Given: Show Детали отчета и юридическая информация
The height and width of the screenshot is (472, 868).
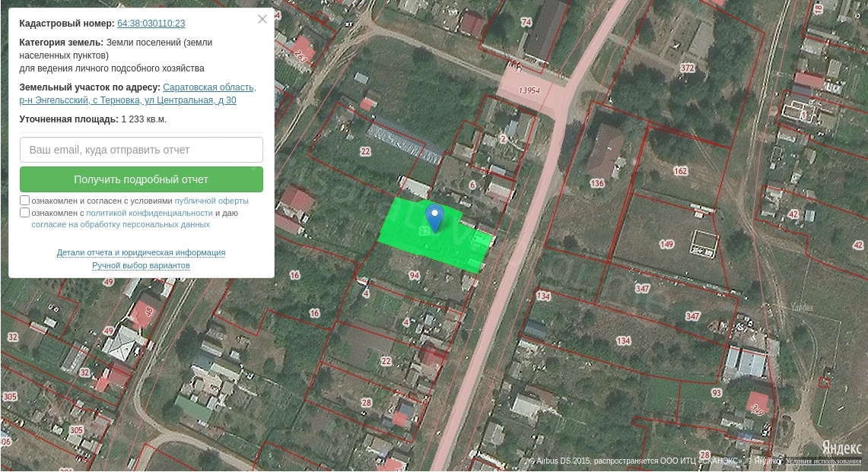Looking at the screenshot, I should pyautogui.click(x=141, y=252).
